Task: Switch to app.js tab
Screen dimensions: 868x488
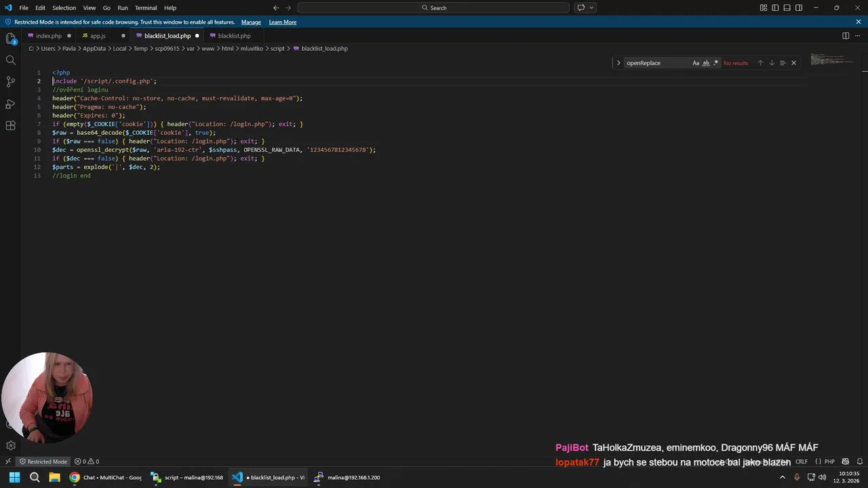Action: click(x=103, y=35)
